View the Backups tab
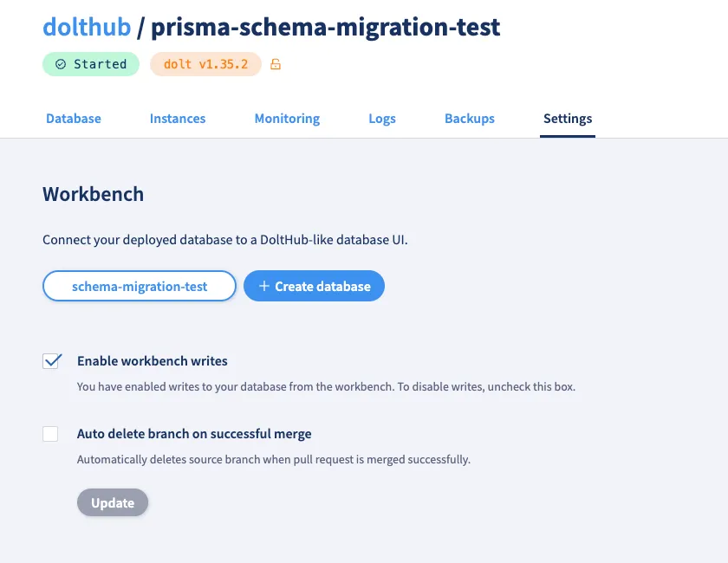The width and height of the screenshot is (728, 563). pyautogui.click(x=469, y=118)
